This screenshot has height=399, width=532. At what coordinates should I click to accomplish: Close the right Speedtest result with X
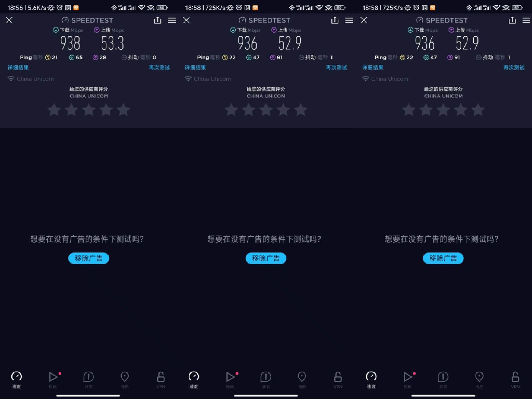364,20
